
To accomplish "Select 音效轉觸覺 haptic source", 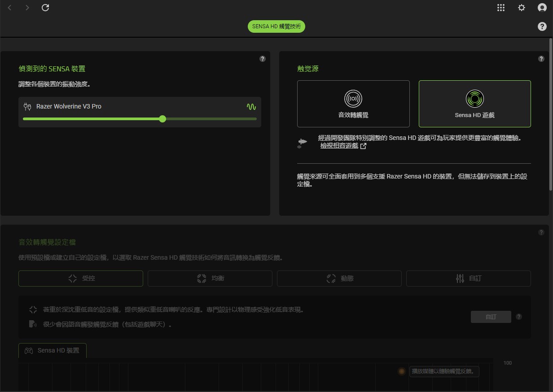I will (353, 104).
